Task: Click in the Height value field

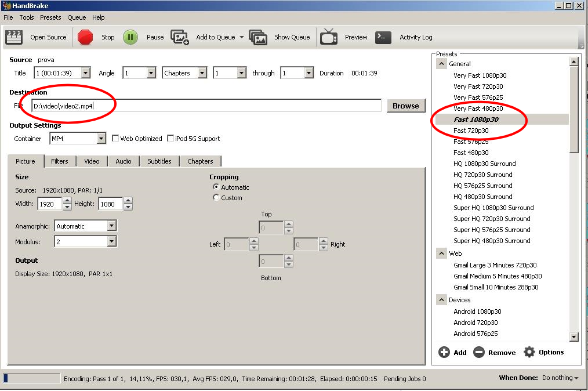Action: pyautogui.click(x=111, y=204)
